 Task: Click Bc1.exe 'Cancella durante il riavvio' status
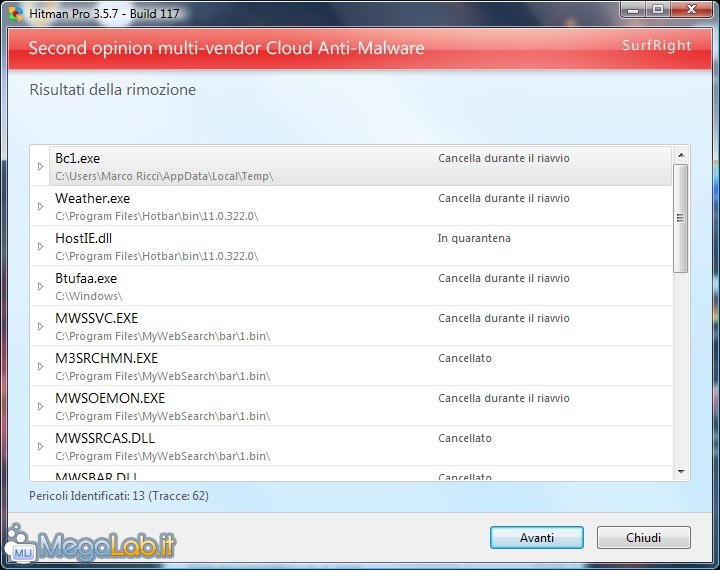click(x=504, y=158)
